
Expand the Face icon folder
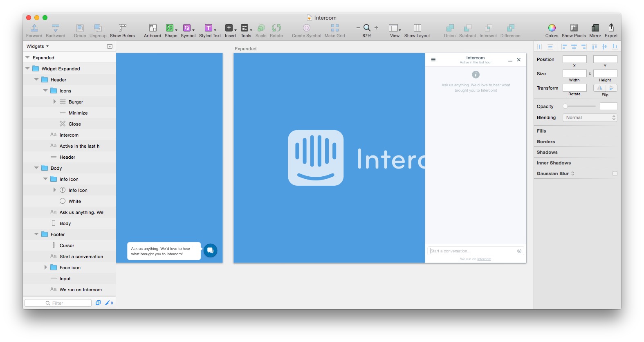click(x=45, y=267)
